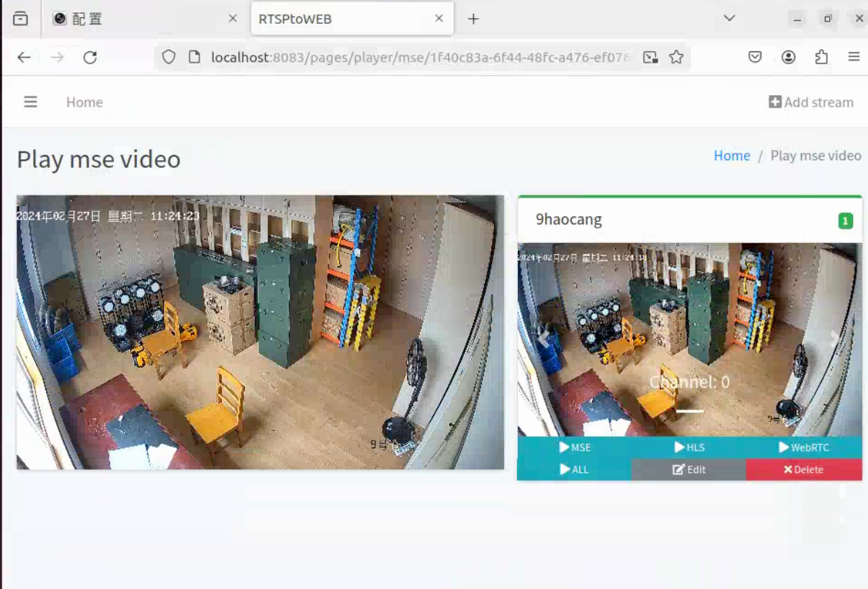Delete the 9haocang stream
The image size is (868, 589).
pyautogui.click(x=803, y=469)
